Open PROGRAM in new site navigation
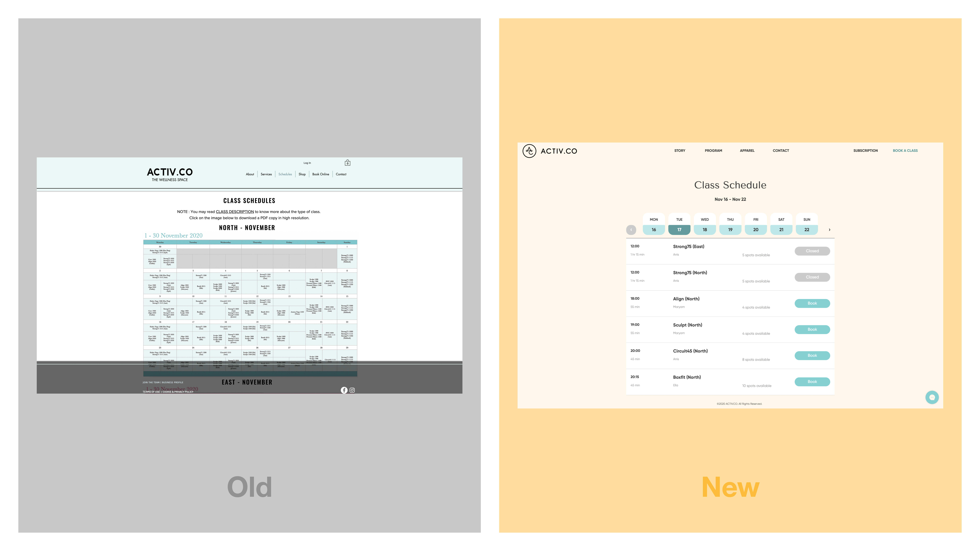The width and height of the screenshot is (980, 551). [713, 151]
